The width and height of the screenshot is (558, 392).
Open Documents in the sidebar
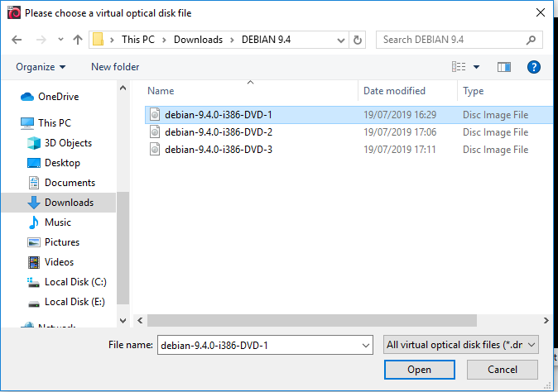(x=61, y=183)
